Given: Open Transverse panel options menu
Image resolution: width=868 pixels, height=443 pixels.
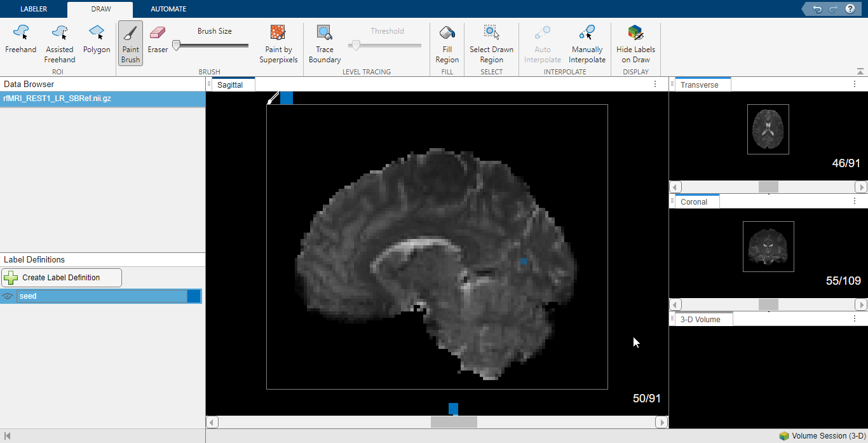Looking at the screenshot, I should coord(855,85).
